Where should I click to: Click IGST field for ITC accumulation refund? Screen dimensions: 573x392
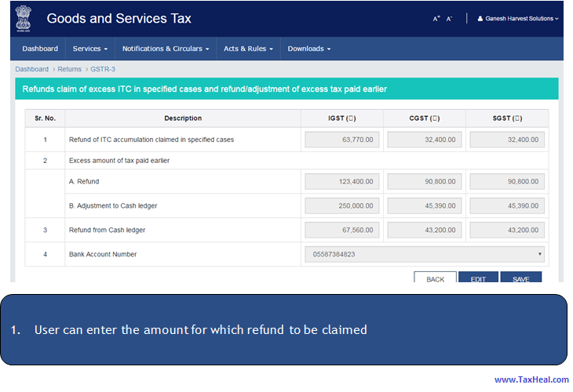[x=342, y=140]
